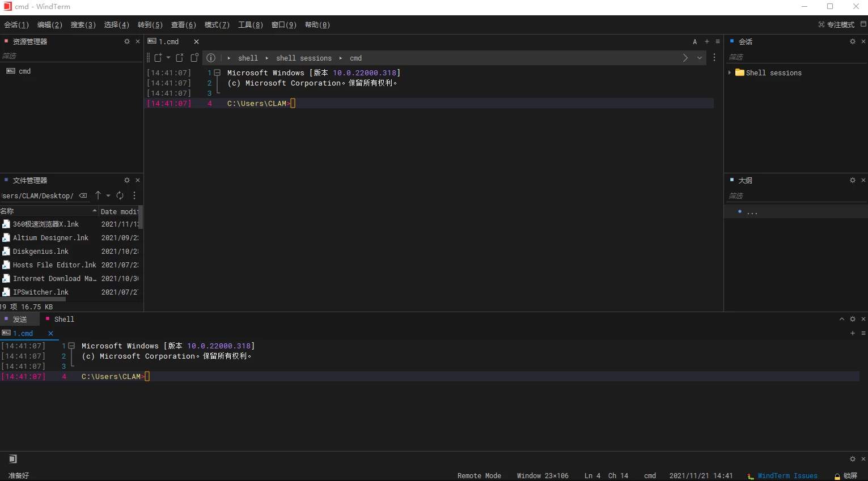
Task: Toggle 专注模式 focus mode
Action: pos(836,24)
